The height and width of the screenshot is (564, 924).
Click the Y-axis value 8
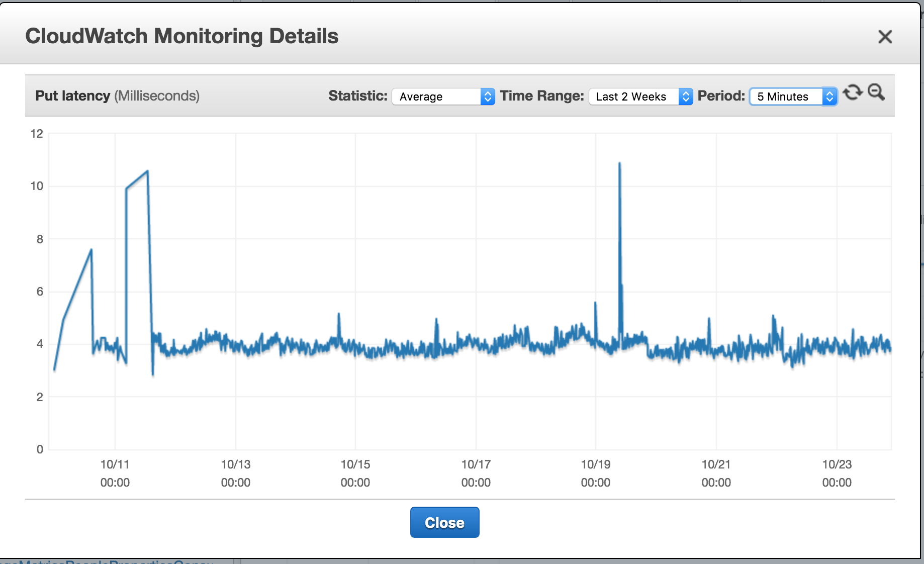click(x=40, y=239)
